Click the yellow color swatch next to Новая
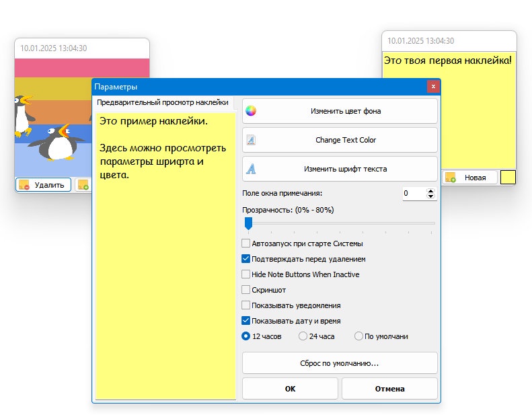Viewport: 532px width, 415px height. [x=508, y=177]
